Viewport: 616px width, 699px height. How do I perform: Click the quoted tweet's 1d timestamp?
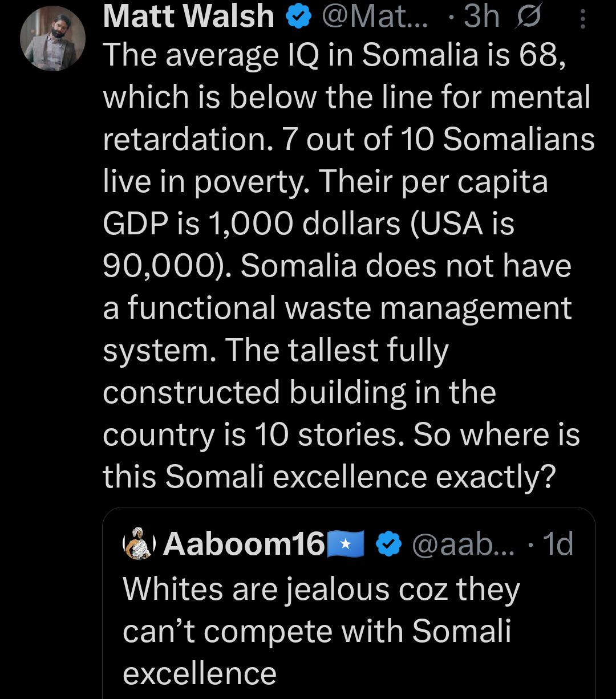[x=558, y=545]
